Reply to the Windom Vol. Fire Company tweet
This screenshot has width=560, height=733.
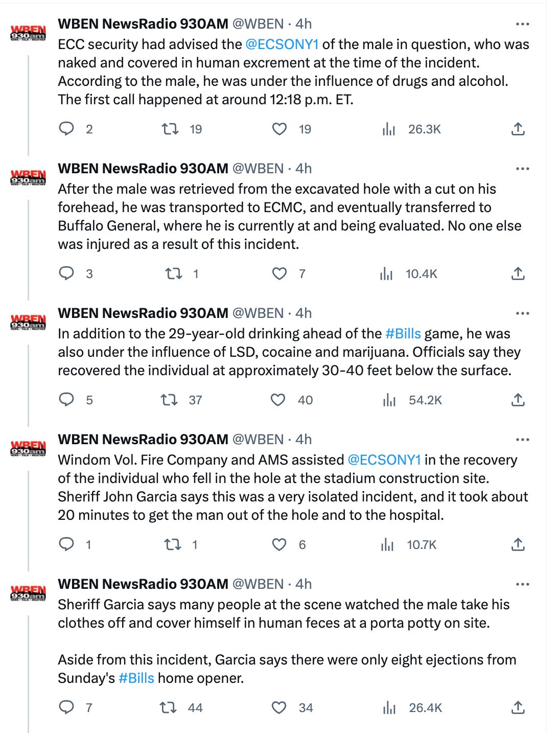coord(67,544)
